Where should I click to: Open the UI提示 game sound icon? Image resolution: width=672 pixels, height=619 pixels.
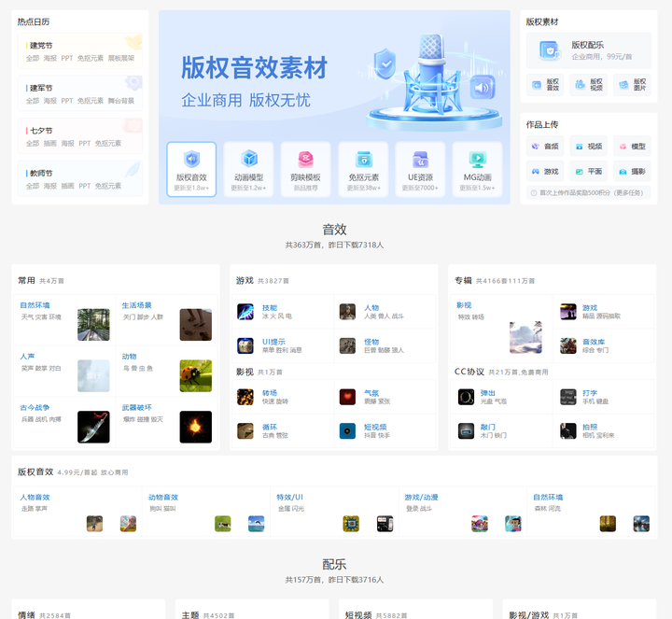245,345
